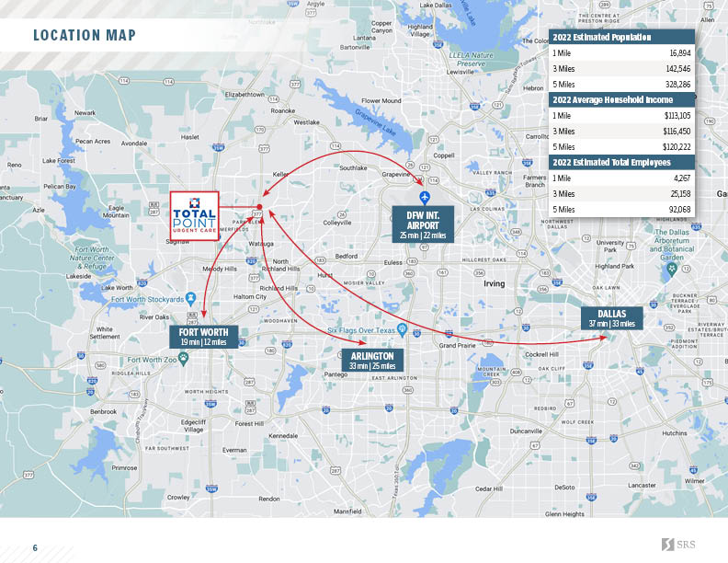Click the page number 6
This screenshot has width=728, height=563.
(35, 548)
